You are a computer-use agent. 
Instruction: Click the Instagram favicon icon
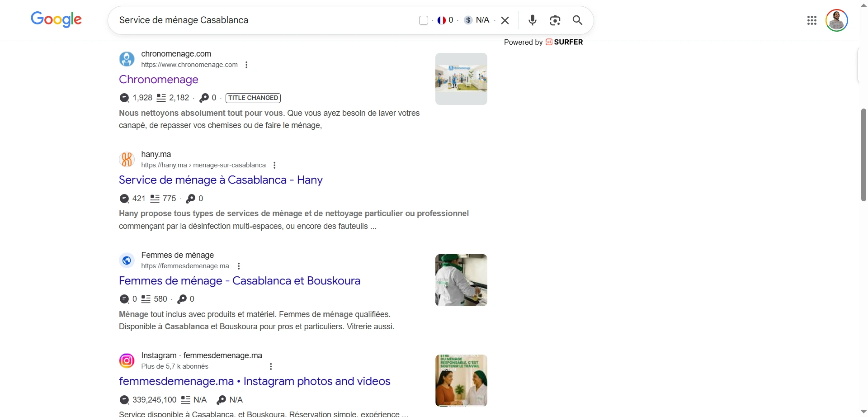pos(127,360)
